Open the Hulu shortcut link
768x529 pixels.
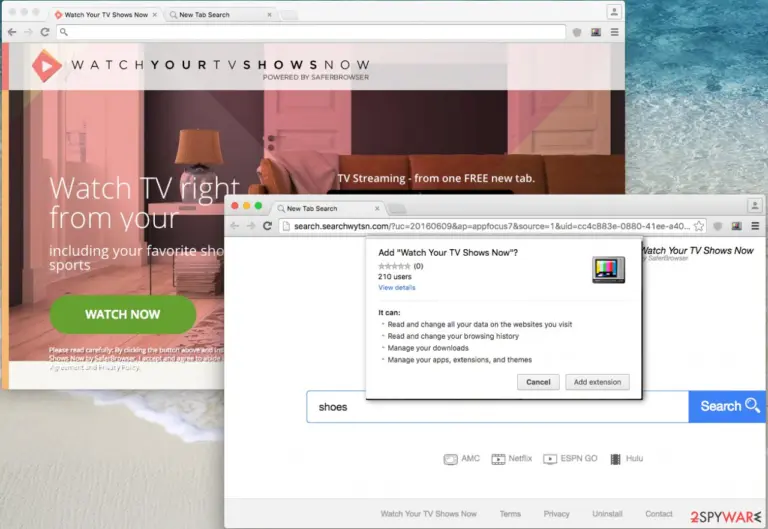tap(626, 458)
